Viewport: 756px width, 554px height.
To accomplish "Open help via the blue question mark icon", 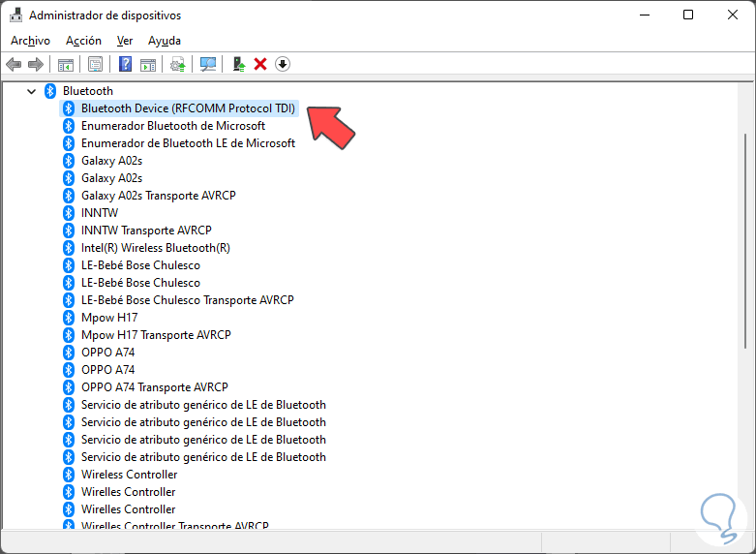I will coord(126,64).
